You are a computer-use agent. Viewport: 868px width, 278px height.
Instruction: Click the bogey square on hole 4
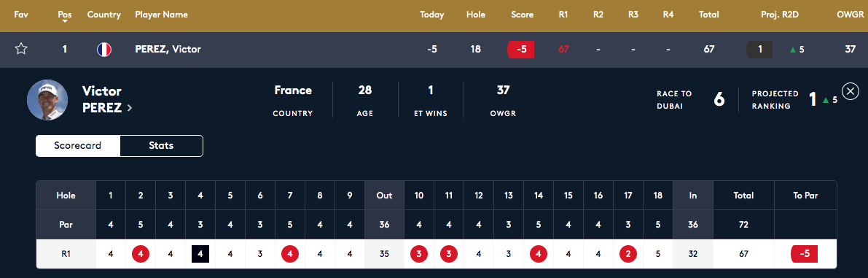click(200, 254)
